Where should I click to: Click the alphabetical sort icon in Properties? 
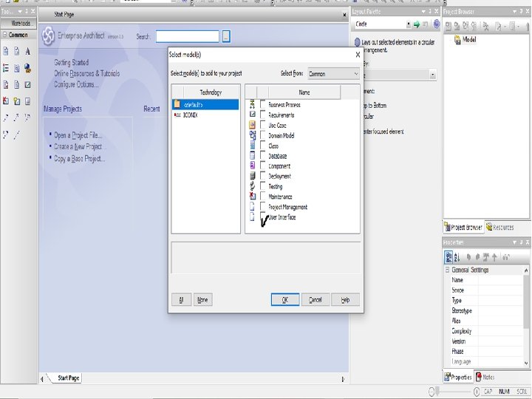[457, 258]
